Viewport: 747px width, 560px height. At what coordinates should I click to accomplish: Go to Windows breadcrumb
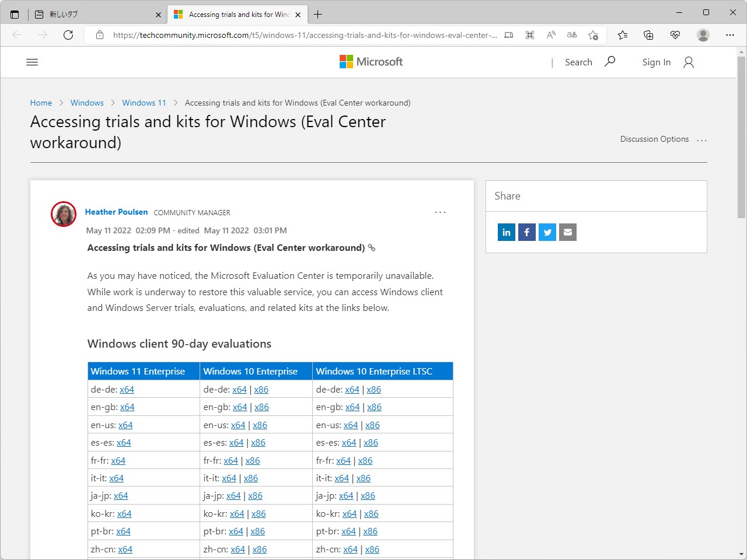coord(87,103)
